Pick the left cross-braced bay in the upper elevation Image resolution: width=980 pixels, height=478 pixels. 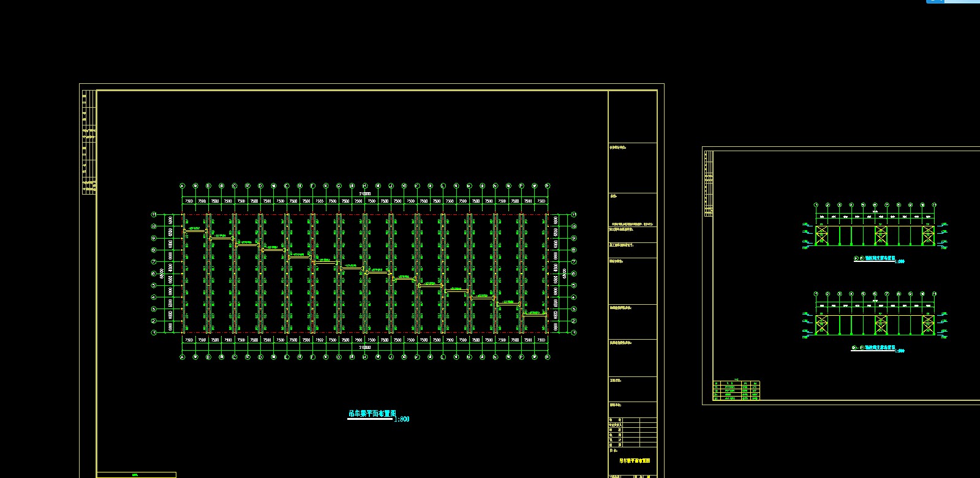[821, 236]
